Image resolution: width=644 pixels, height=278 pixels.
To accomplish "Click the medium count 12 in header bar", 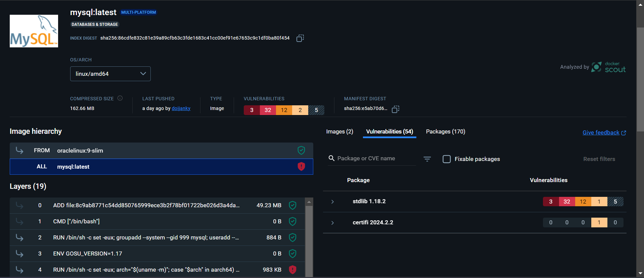I will click(284, 110).
